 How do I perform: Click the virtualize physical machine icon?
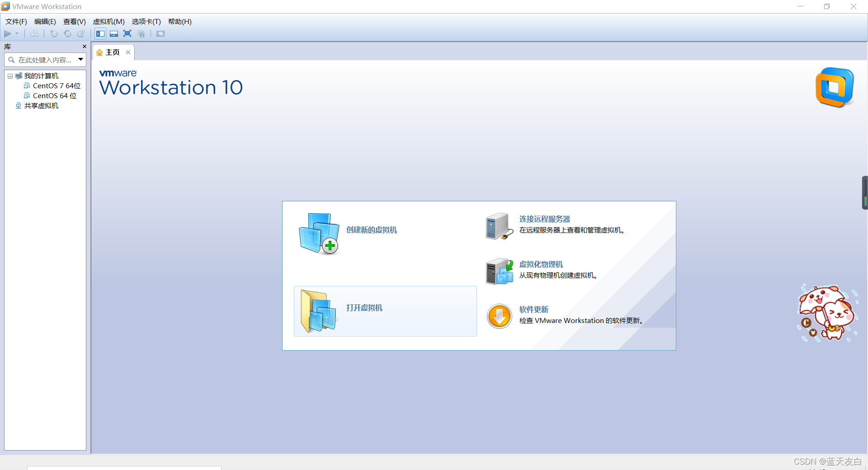(499, 271)
